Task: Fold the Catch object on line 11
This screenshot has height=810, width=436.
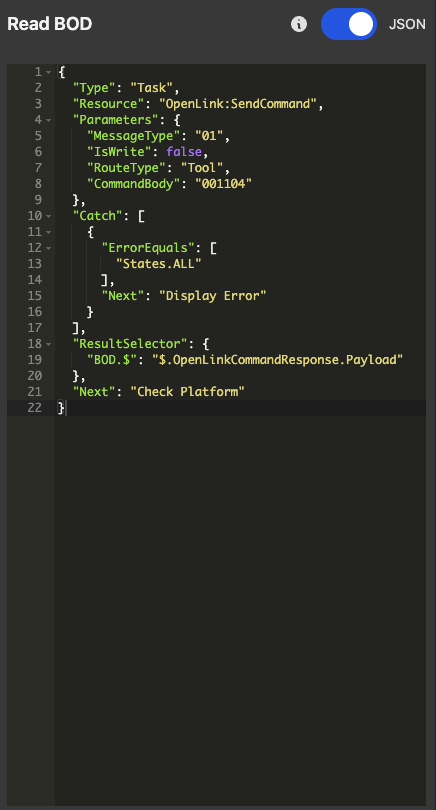Action: point(49,232)
